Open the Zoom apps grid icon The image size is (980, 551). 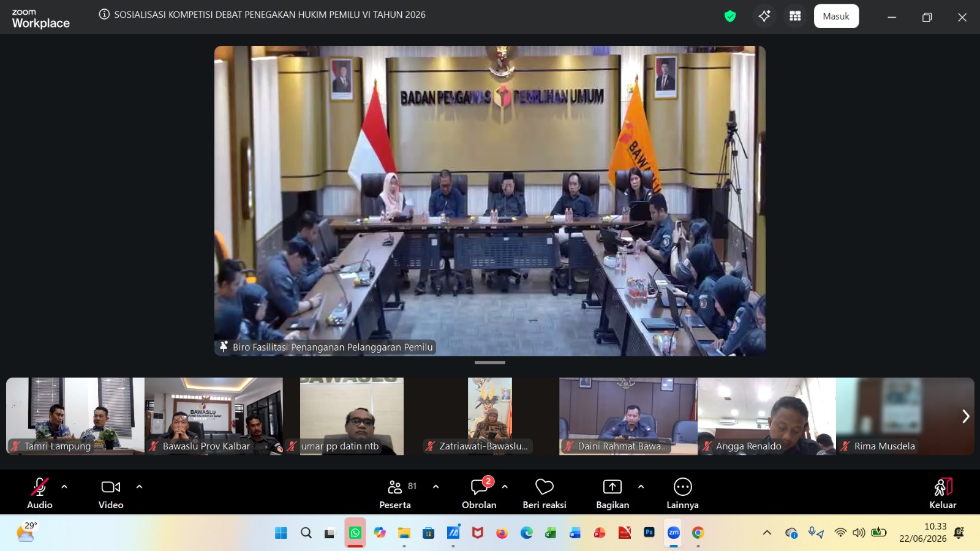[795, 17]
